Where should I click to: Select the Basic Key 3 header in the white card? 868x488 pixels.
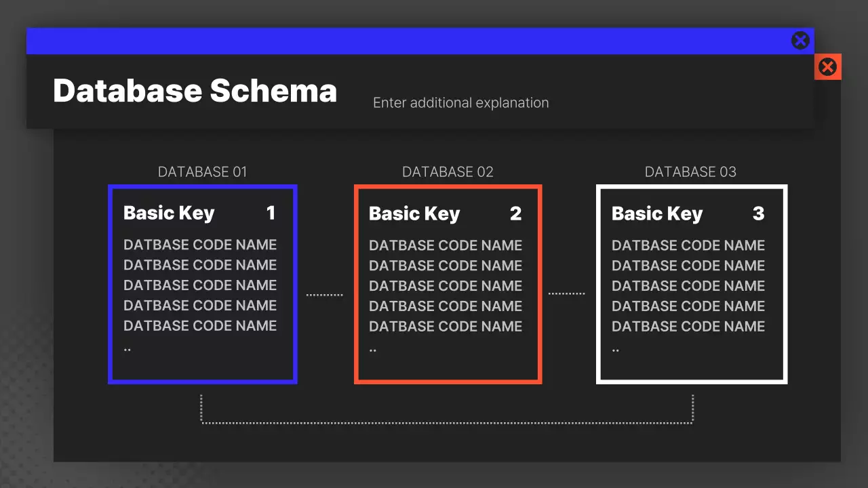click(x=657, y=213)
